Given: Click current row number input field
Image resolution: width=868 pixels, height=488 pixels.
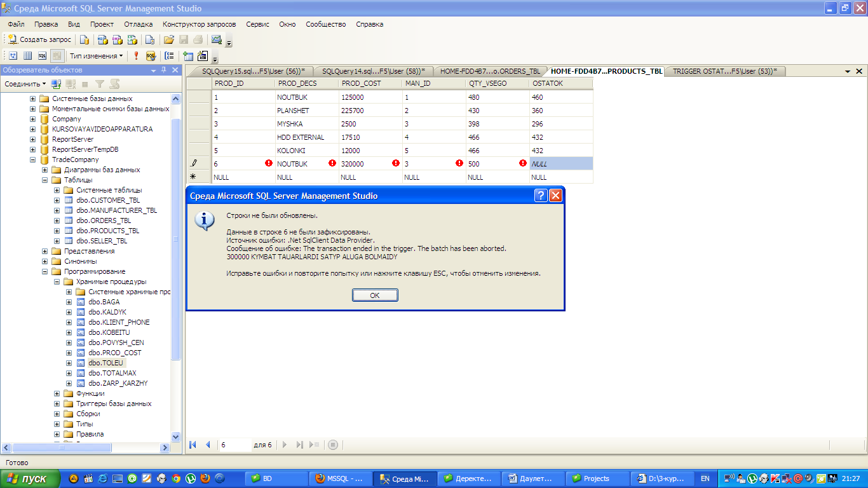Looking at the screenshot, I should [234, 445].
